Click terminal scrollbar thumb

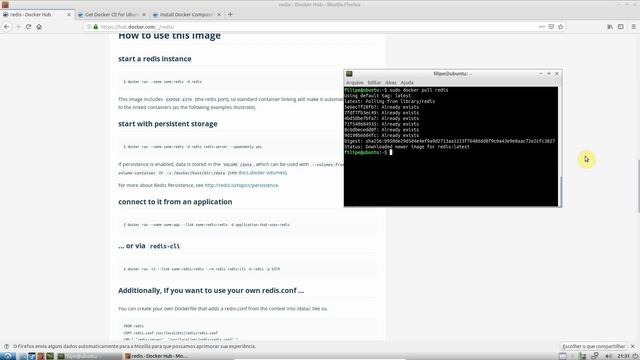click(x=560, y=191)
